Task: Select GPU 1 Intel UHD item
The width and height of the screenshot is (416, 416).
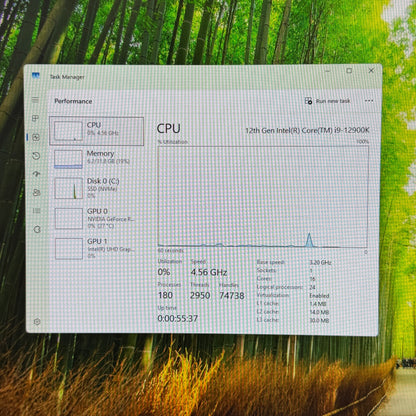Action: [97, 248]
